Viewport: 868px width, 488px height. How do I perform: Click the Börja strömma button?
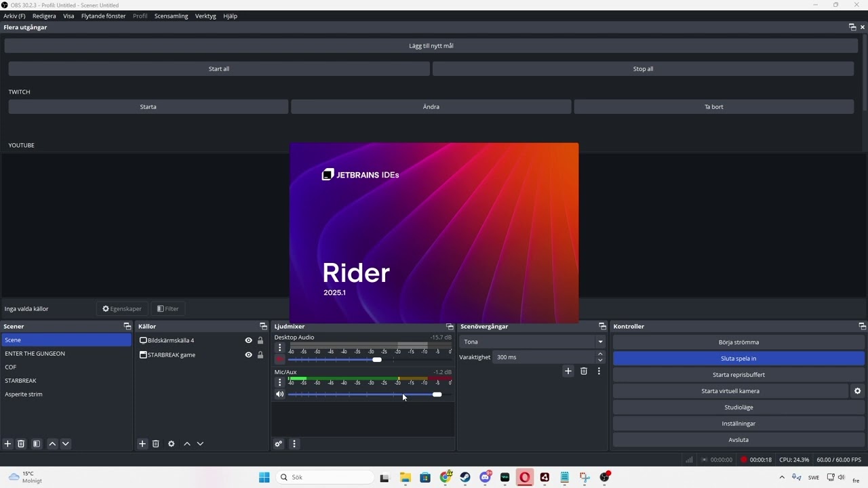click(x=738, y=342)
